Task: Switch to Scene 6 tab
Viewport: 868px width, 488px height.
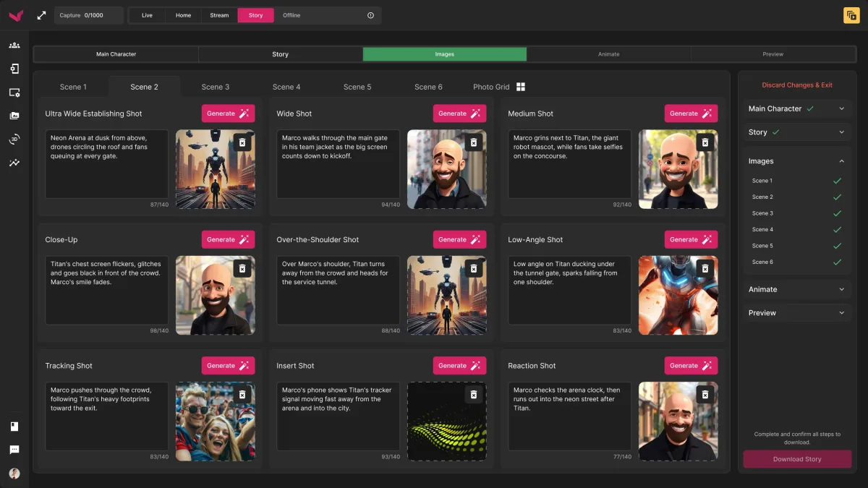Action: (x=428, y=87)
